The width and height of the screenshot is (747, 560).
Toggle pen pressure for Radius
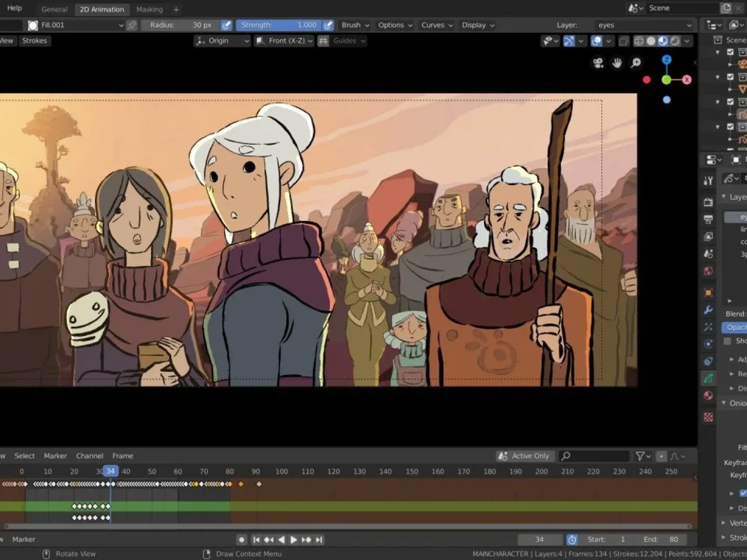(x=227, y=25)
